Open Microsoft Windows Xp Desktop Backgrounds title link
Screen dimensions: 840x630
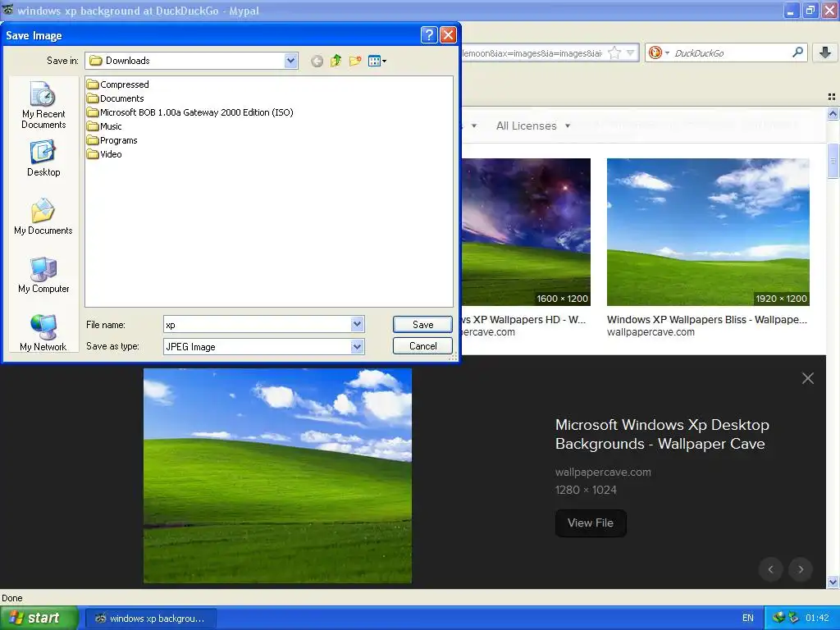[662, 434]
